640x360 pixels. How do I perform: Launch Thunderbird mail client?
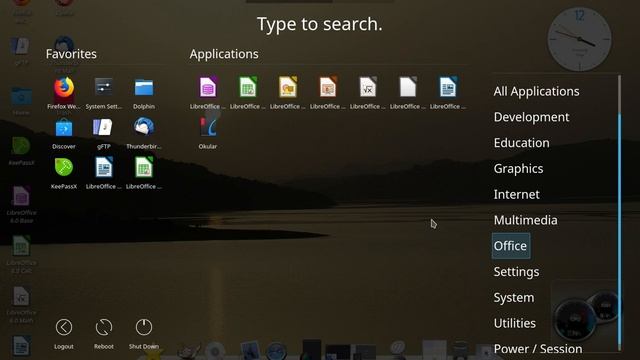(x=144, y=133)
